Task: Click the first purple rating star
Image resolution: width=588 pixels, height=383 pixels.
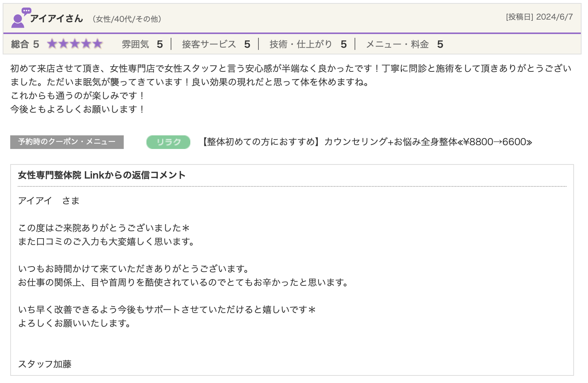Action: pyautogui.click(x=52, y=44)
